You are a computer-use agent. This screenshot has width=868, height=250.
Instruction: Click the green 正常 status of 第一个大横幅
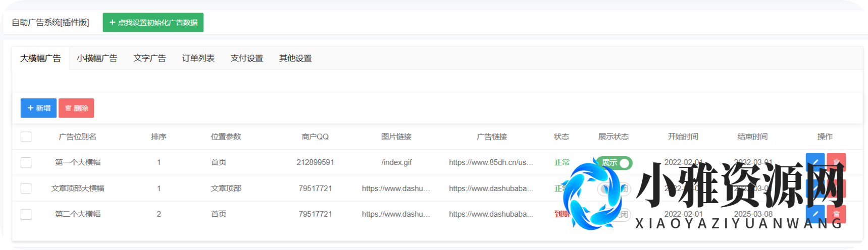pos(562,162)
